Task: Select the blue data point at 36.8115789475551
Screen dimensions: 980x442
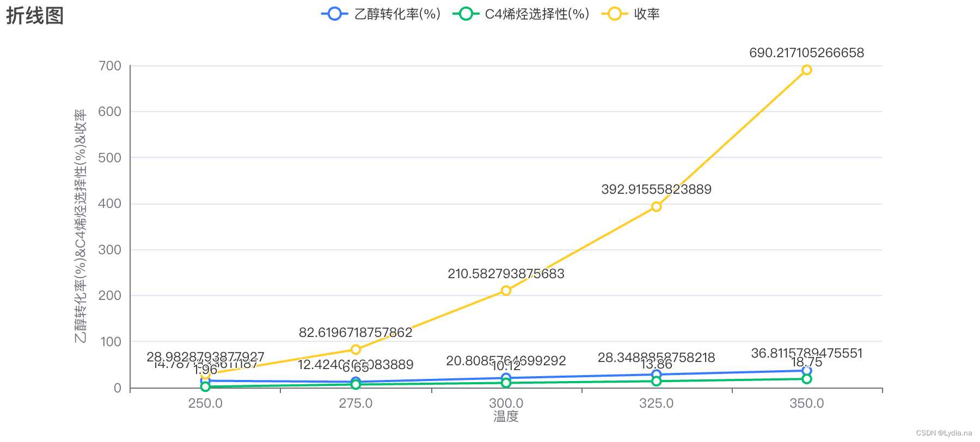Action: pos(807,371)
